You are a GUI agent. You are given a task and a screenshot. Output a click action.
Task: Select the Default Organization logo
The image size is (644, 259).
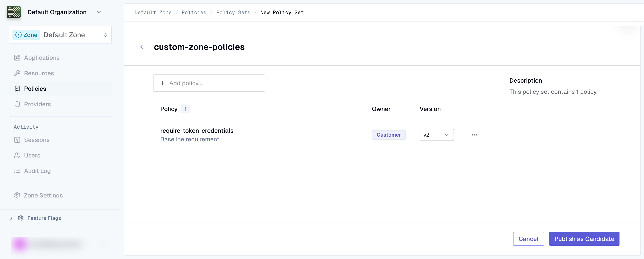(14, 12)
